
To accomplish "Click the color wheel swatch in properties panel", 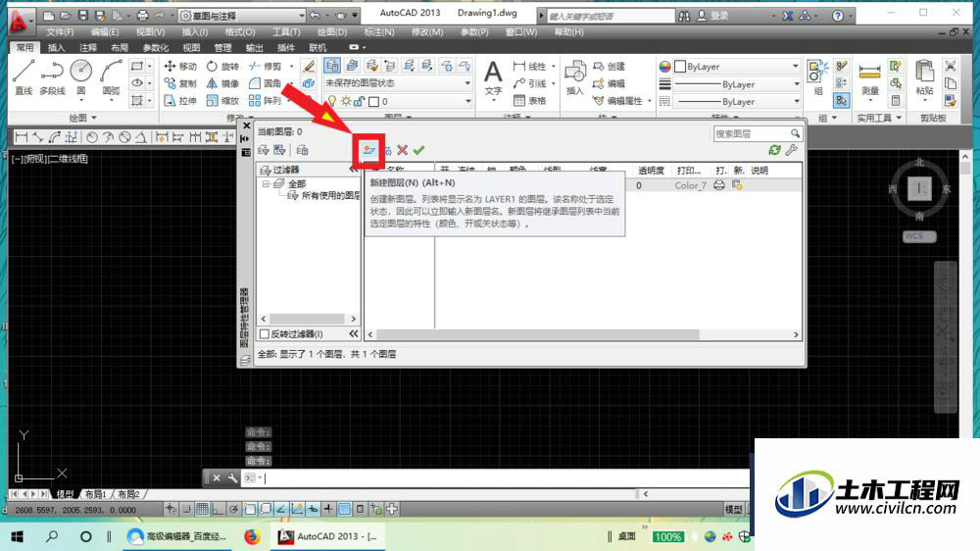I will tap(664, 67).
